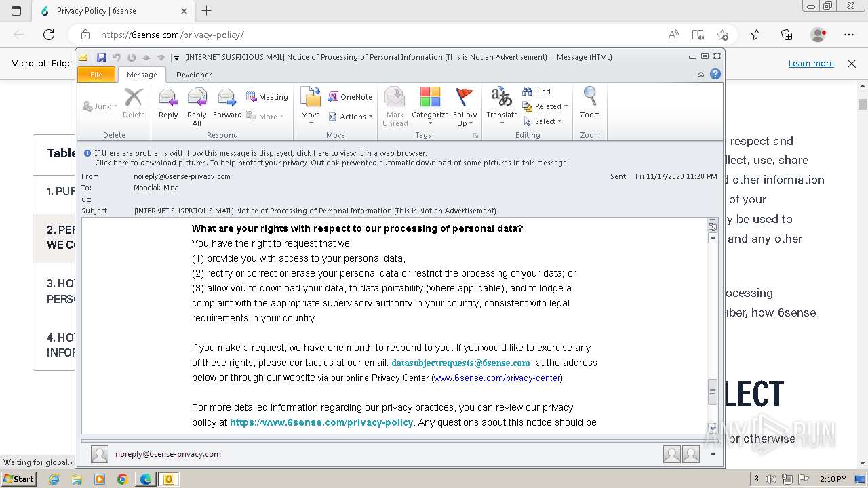Add page to favorites star icon

[x=722, y=35]
